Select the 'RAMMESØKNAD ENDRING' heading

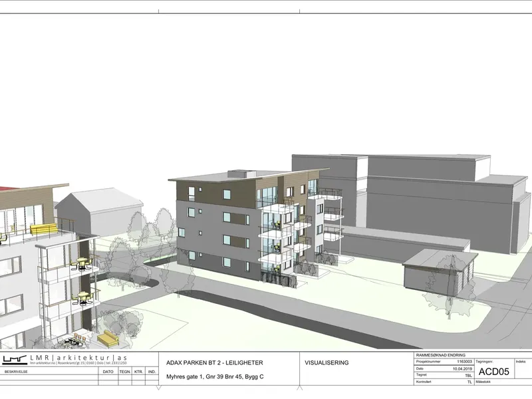click(441, 355)
